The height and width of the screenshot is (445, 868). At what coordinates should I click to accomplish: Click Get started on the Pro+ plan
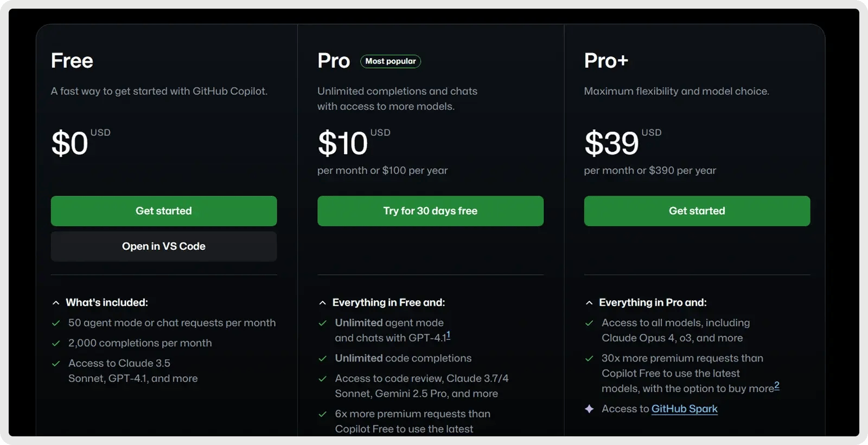coord(697,211)
